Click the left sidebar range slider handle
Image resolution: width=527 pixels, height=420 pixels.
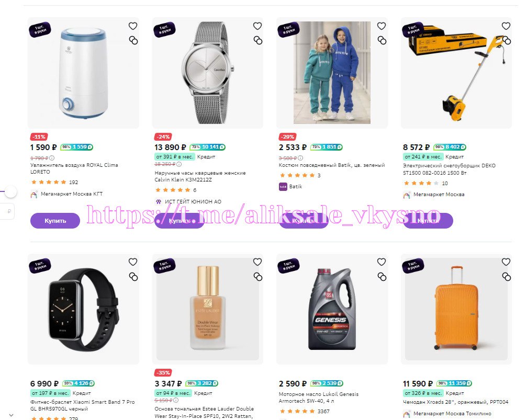[x=11, y=192]
